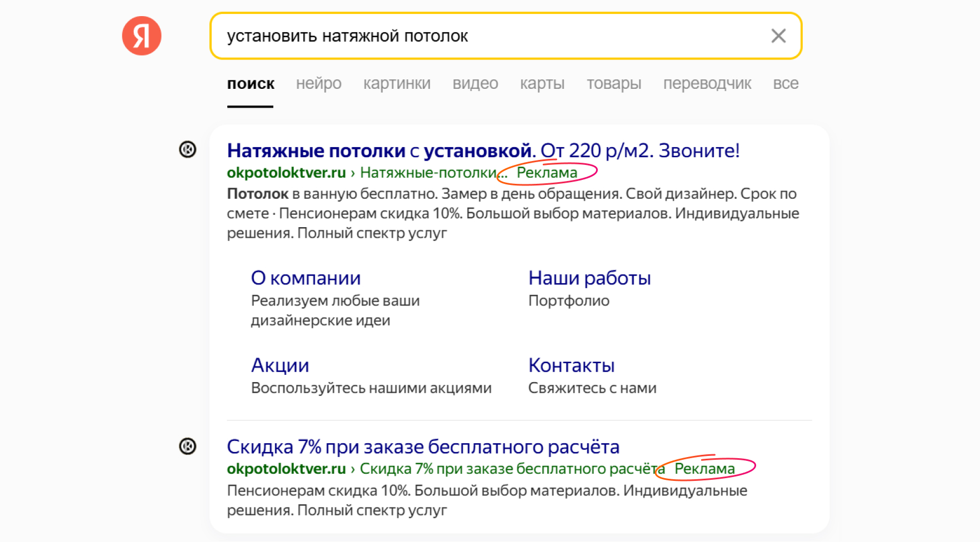
Task: Click favicon beside the first ad result
Action: [188, 149]
